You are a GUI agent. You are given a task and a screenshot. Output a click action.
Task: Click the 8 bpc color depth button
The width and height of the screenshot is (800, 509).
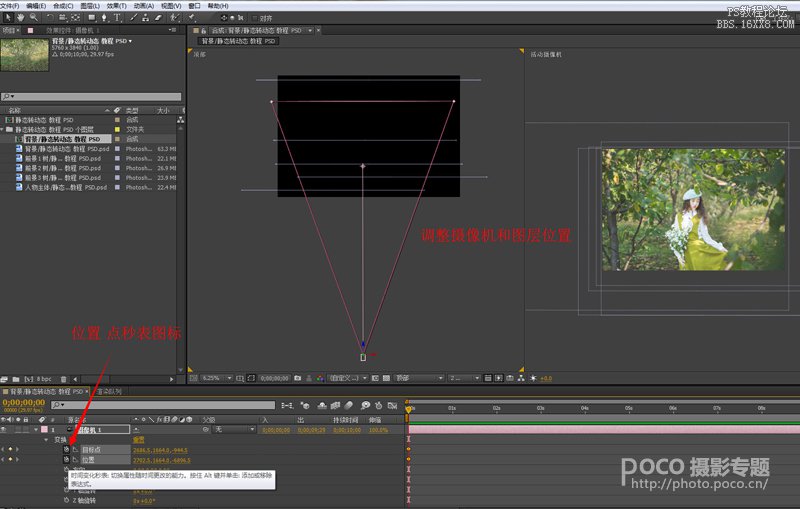[x=45, y=379]
